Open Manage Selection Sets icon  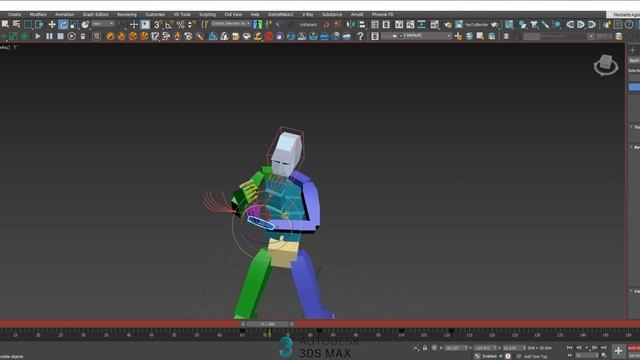(x=204, y=24)
